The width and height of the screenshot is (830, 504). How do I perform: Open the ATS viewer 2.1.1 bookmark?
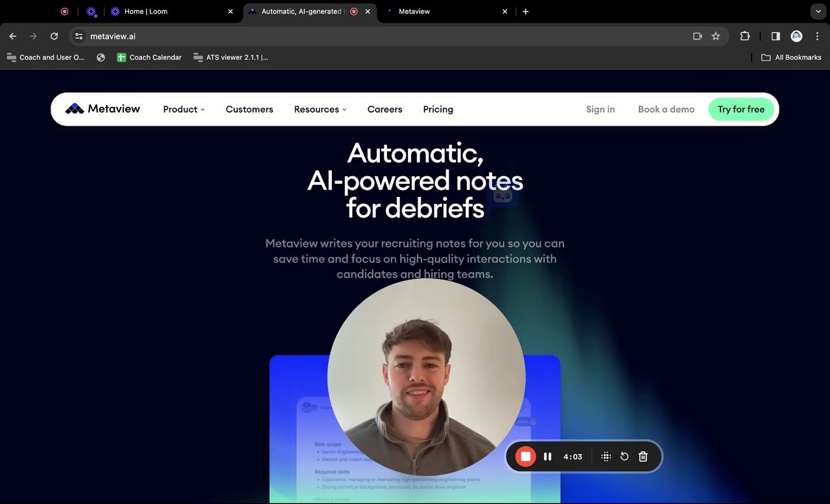click(231, 57)
